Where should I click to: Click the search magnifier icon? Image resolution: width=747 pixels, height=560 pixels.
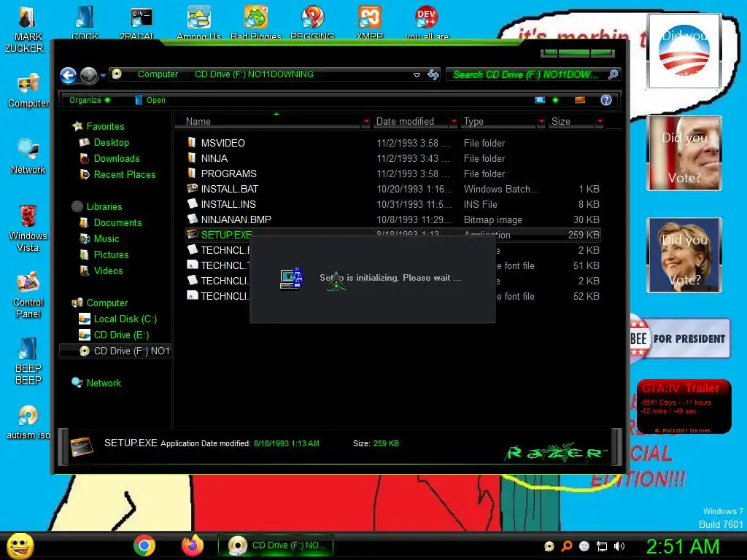[x=613, y=74]
